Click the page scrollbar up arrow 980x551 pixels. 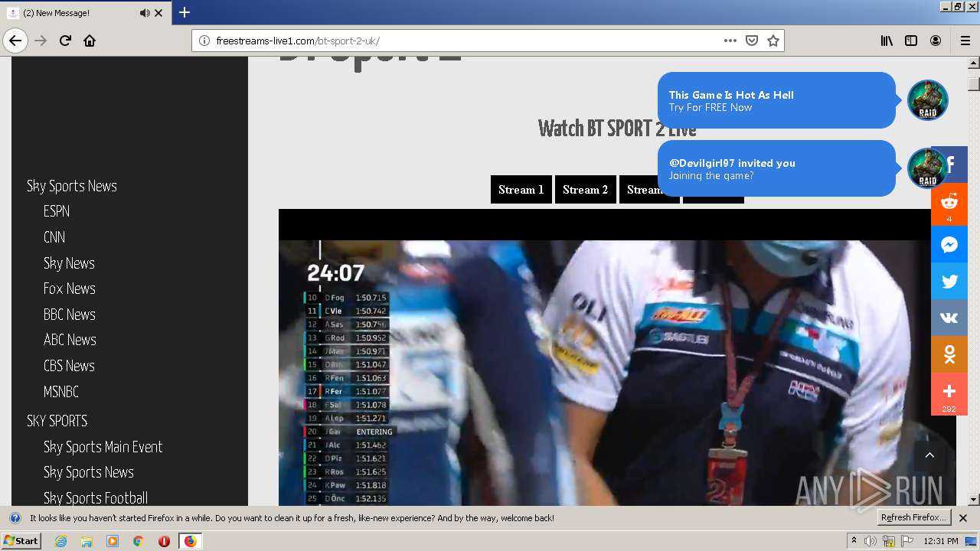pos(974,63)
